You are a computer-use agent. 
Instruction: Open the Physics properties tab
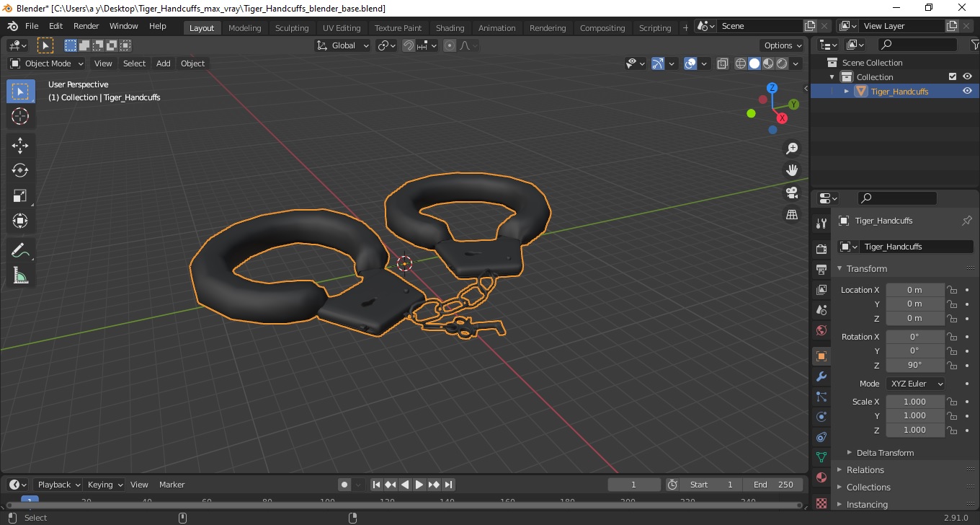tap(821, 417)
